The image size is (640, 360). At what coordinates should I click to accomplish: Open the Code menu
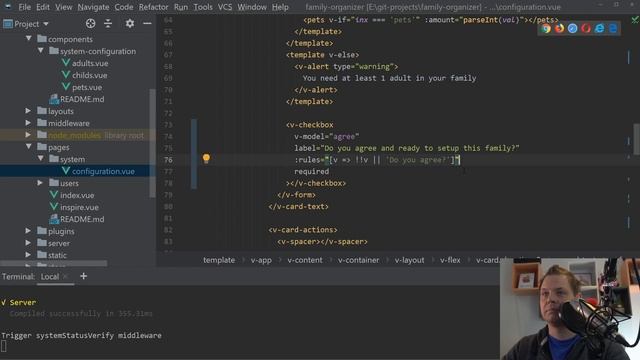tap(124, 7)
